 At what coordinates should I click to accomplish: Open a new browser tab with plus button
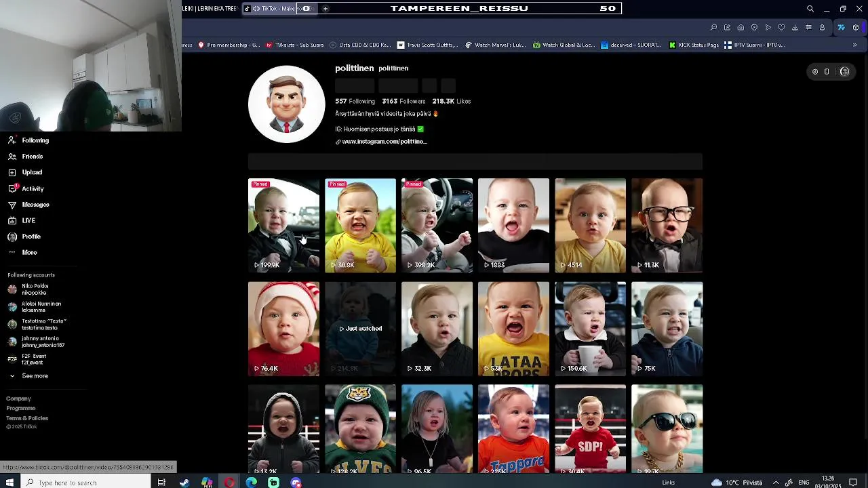pyautogui.click(x=325, y=9)
